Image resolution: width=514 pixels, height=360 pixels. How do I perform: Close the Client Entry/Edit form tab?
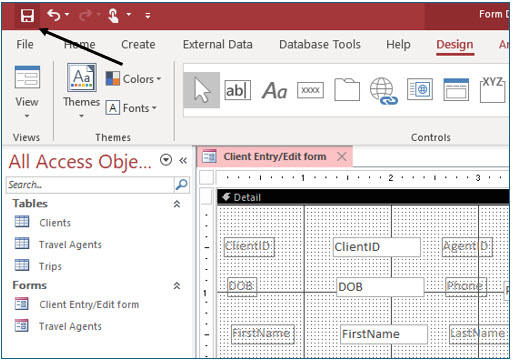click(x=342, y=156)
